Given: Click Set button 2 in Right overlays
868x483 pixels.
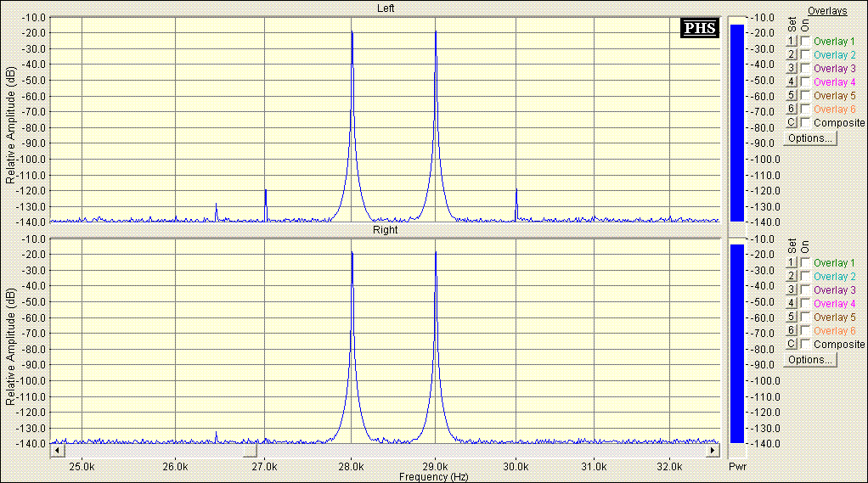Looking at the screenshot, I should click(x=791, y=276).
